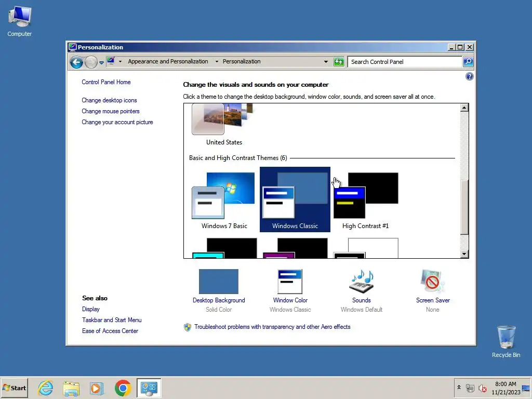Open the recent pages dropdown arrow
Screen dimensions: 532x399
click(x=101, y=62)
